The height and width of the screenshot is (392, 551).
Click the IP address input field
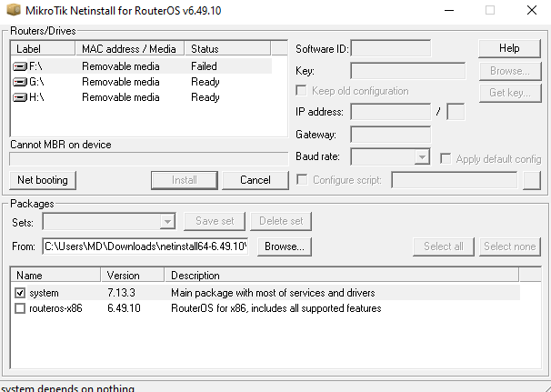point(391,112)
